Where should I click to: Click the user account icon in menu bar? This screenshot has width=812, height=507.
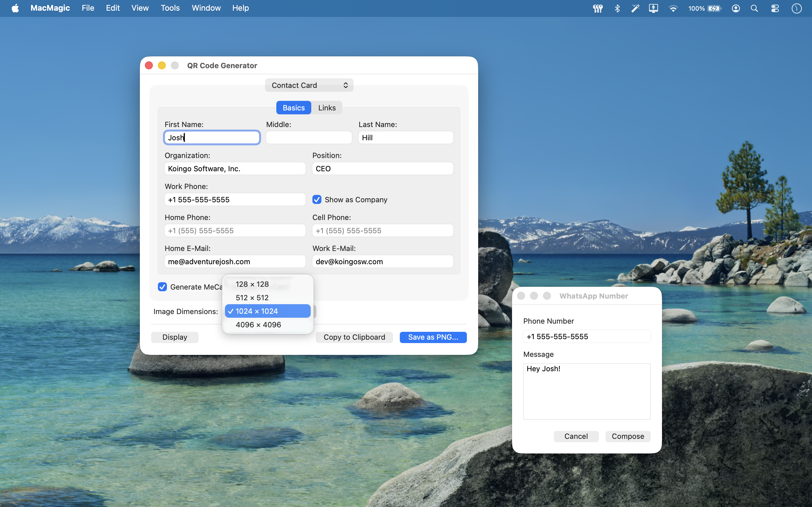[x=736, y=8]
